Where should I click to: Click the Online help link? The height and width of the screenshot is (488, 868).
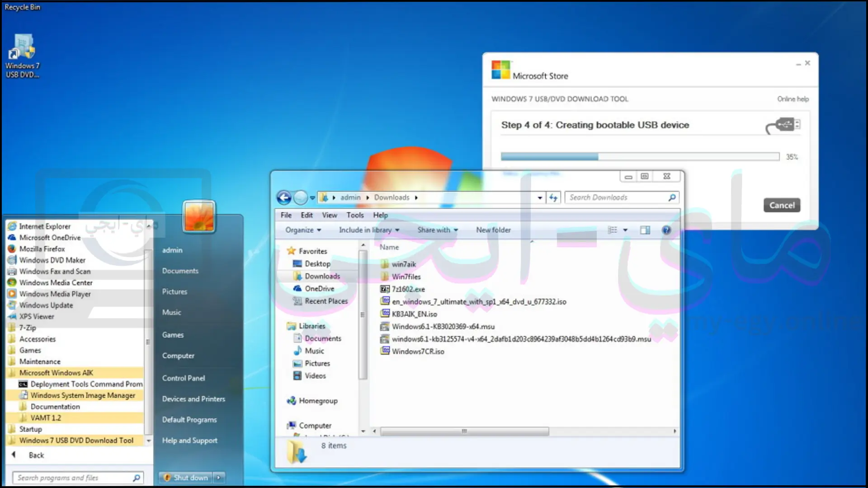tap(793, 99)
